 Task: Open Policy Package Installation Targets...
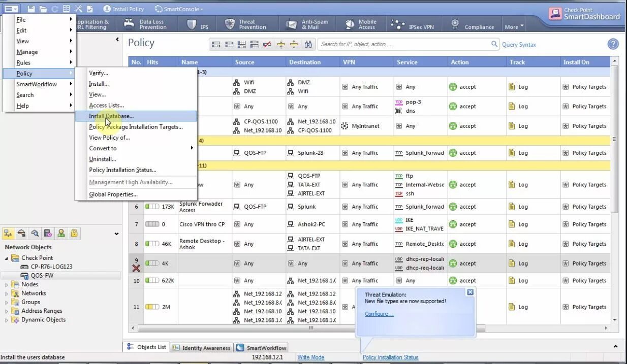tap(136, 127)
